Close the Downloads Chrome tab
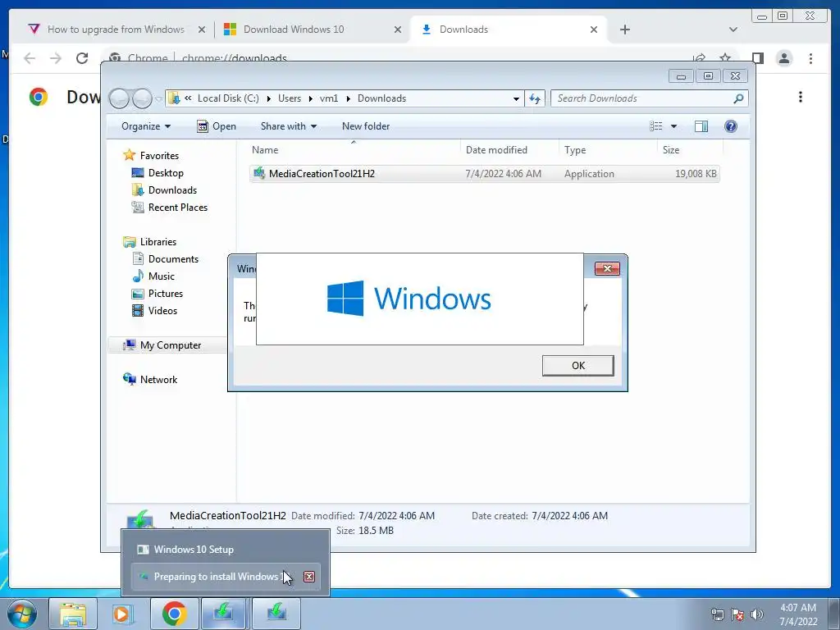This screenshot has width=840, height=630. pos(594,30)
